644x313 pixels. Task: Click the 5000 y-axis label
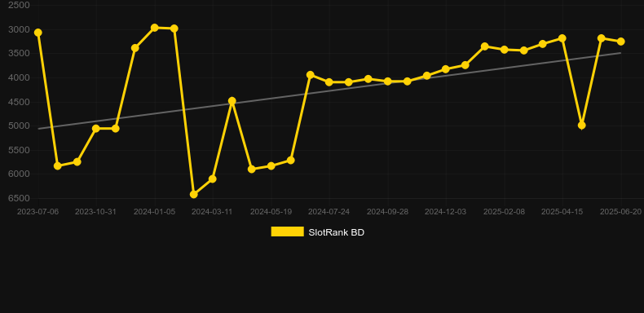[x=20, y=126]
